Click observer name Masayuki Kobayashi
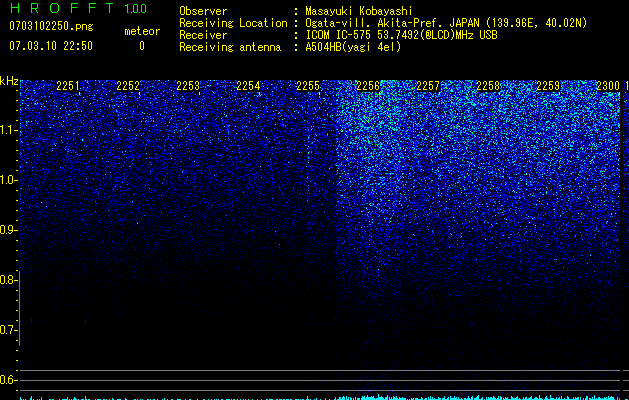This screenshot has width=629, height=400. (x=359, y=11)
